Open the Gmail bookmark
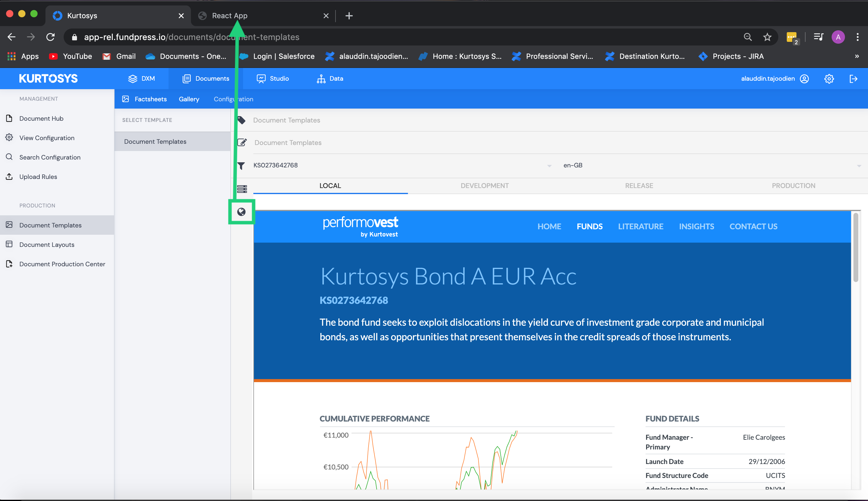This screenshot has height=501, width=868. pyautogui.click(x=119, y=56)
